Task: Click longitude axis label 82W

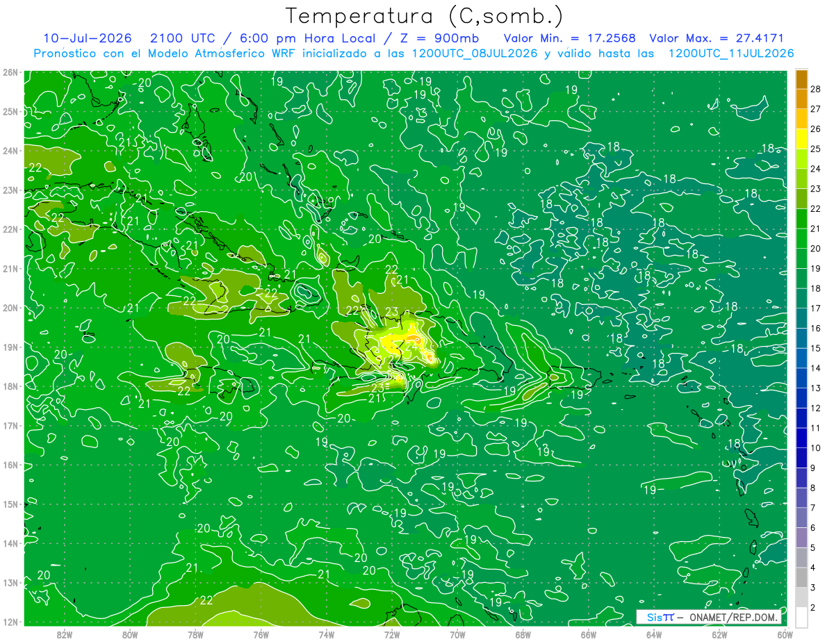Action: pos(65,634)
